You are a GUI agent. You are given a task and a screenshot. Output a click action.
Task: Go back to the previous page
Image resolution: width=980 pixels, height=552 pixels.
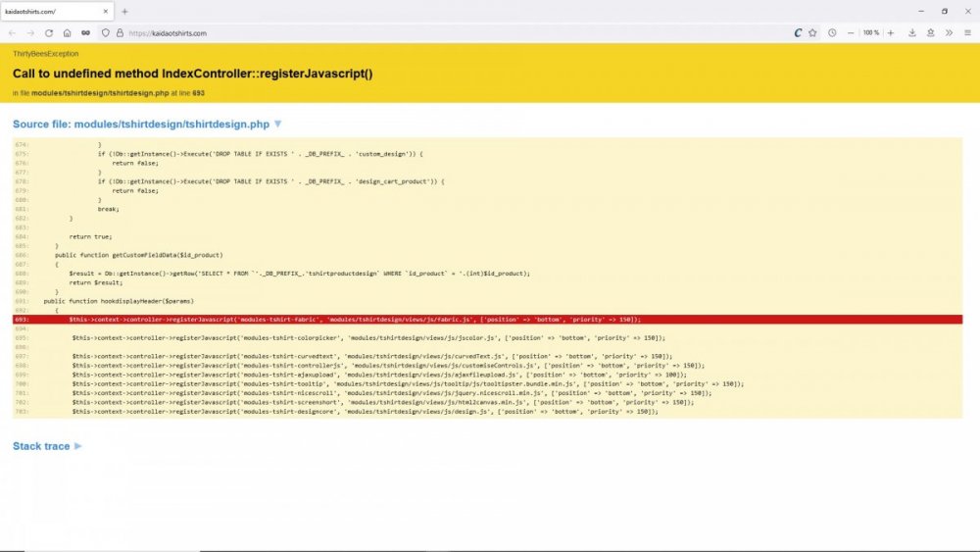tap(13, 33)
